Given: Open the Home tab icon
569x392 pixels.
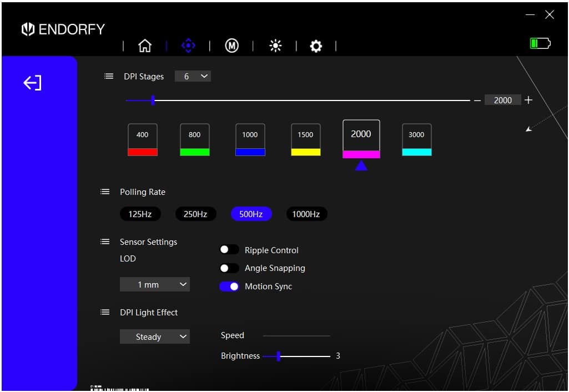Looking at the screenshot, I should point(144,46).
